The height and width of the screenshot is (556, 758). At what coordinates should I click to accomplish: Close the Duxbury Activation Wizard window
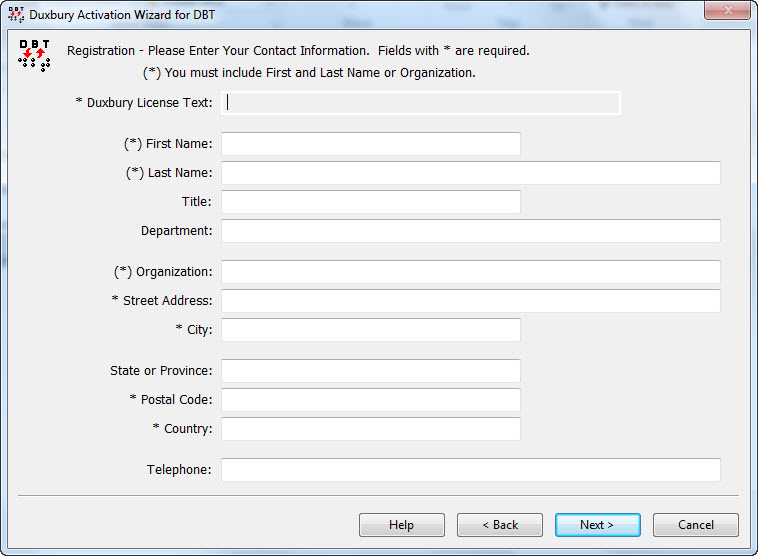(x=728, y=10)
